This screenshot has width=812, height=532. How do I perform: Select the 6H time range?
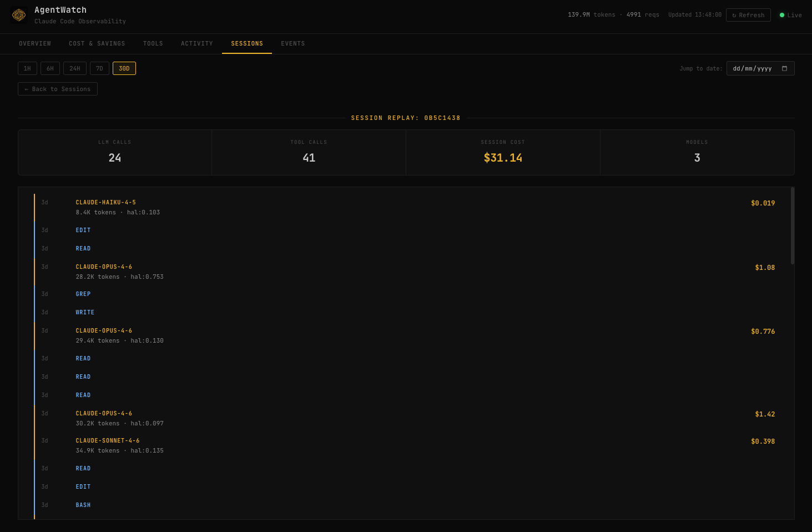(50, 68)
